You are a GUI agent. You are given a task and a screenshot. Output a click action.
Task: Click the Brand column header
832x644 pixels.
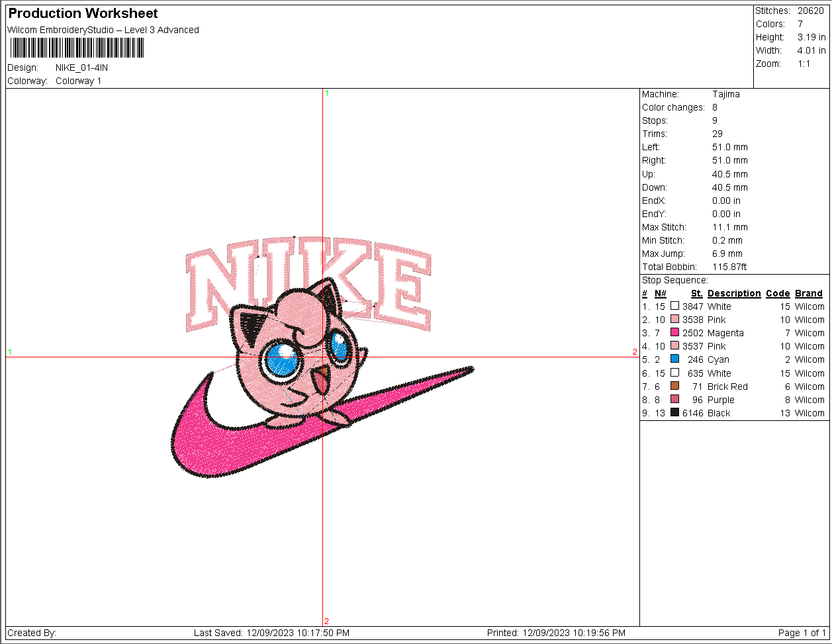[x=809, y=293]
